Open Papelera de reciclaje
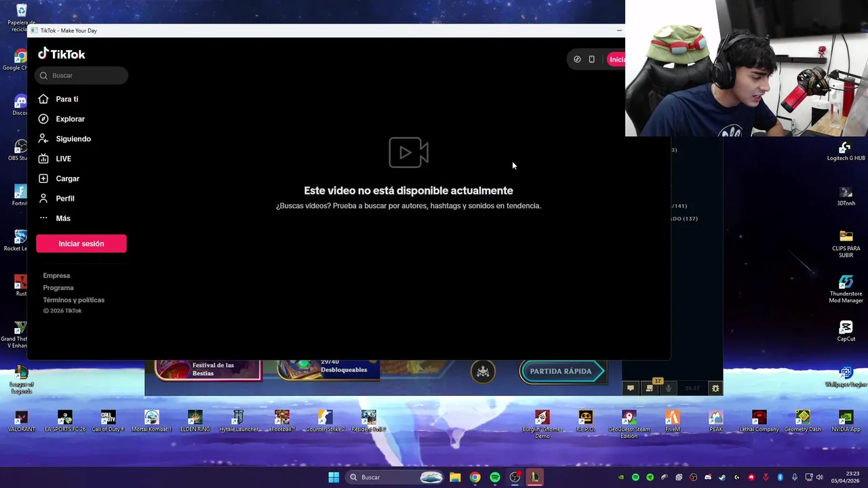The image size is (868, 488). coord(21,18)
